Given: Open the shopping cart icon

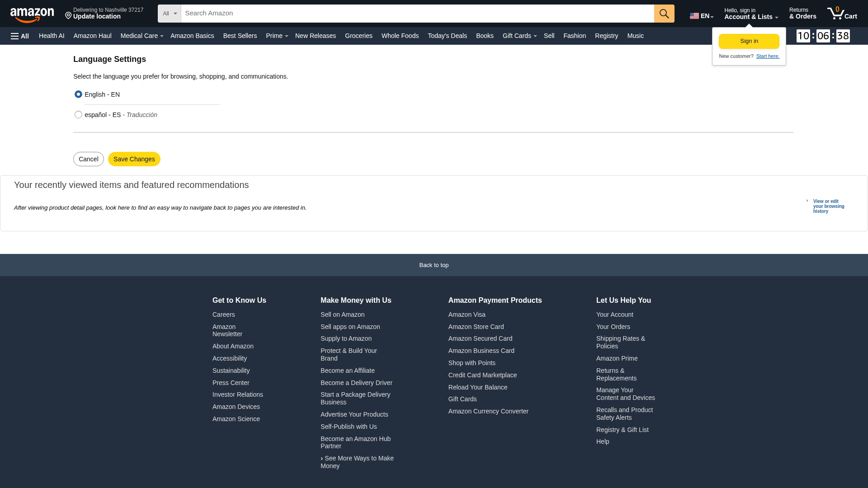Looking at the screenshot, I should tap(842, 14).
